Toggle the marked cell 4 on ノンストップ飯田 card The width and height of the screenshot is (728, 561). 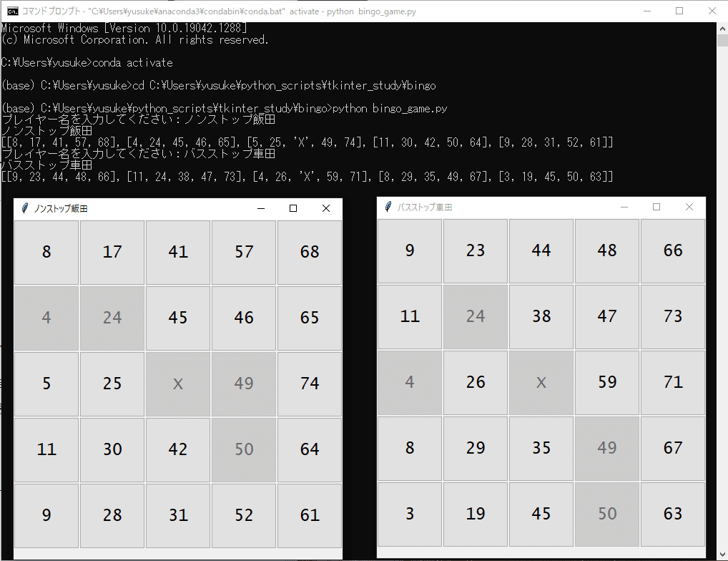(x=46, y=318)
